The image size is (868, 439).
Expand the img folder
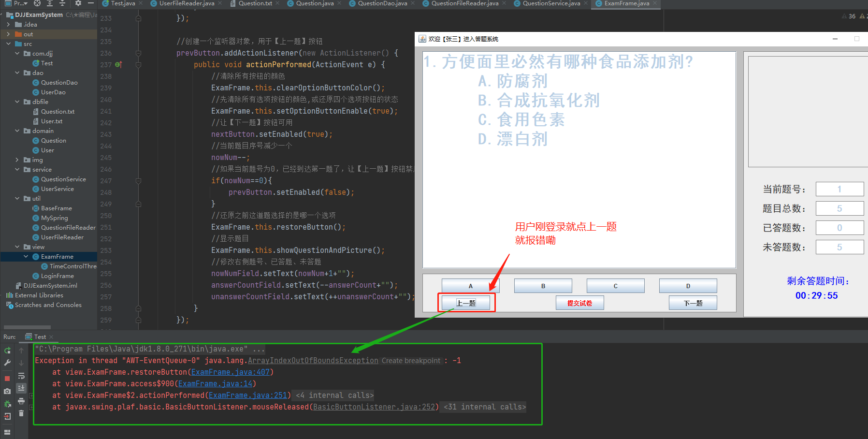coord(17,160)
